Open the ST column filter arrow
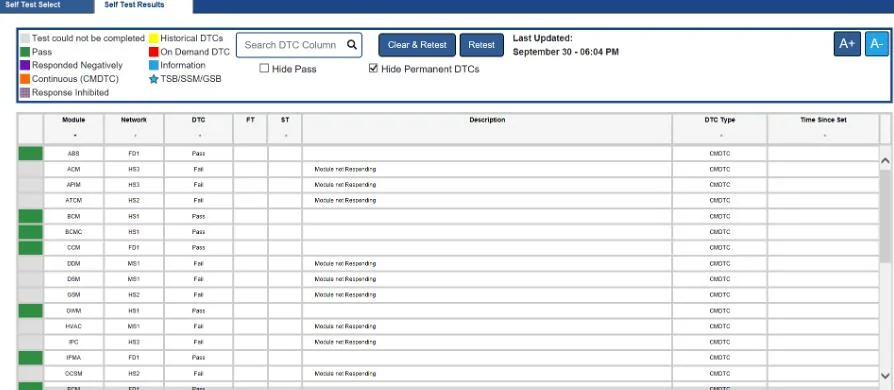This screenshot has width=894, height=390. pos(285,136)
